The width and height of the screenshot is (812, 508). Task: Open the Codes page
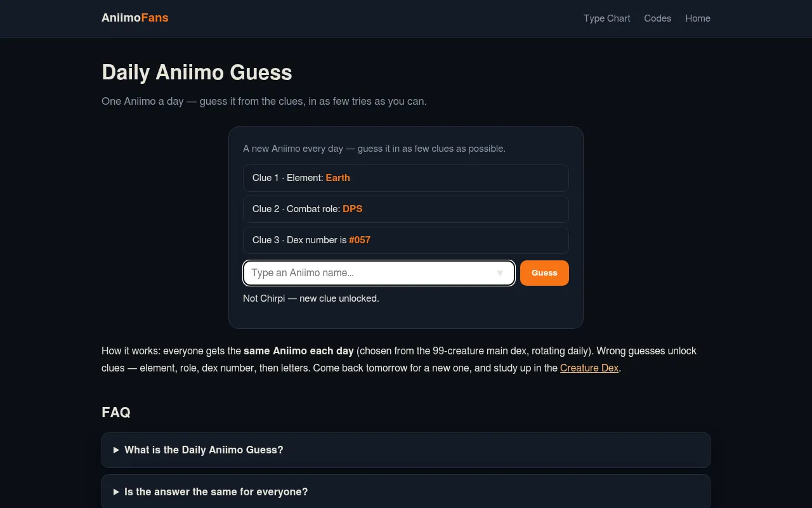pos(657,18)
